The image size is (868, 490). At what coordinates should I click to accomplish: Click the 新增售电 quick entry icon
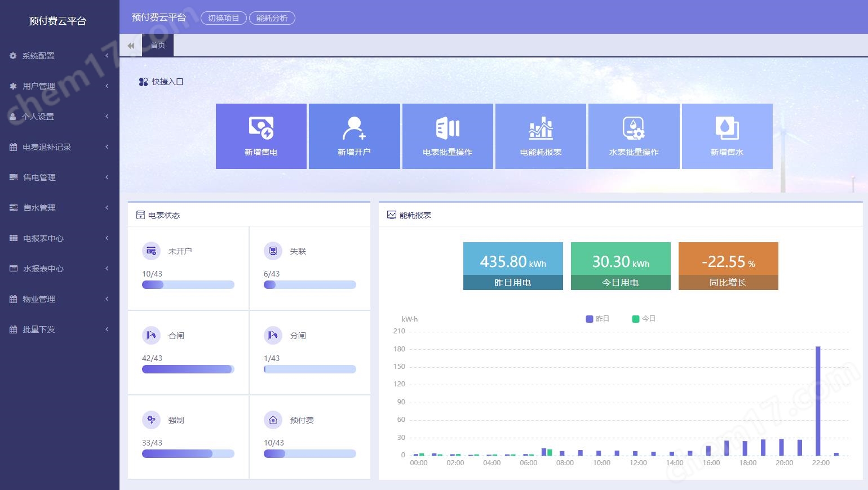[261, 128]
